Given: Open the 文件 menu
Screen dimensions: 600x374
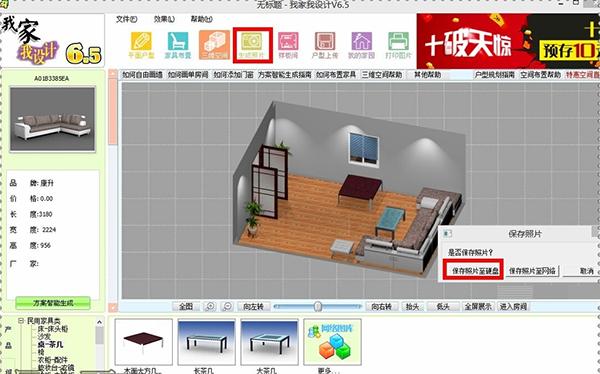Looking at the screenshot, I should tap(126, 19).
